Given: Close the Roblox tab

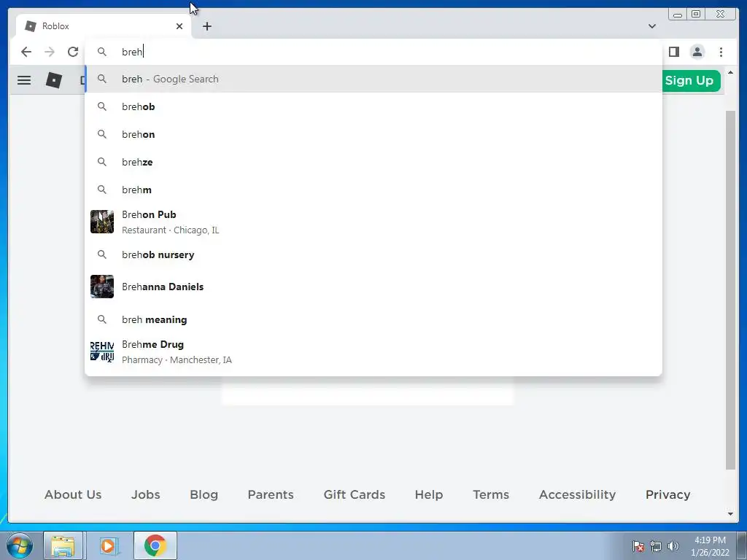Looking at the screenshot, I should point(179,26).
